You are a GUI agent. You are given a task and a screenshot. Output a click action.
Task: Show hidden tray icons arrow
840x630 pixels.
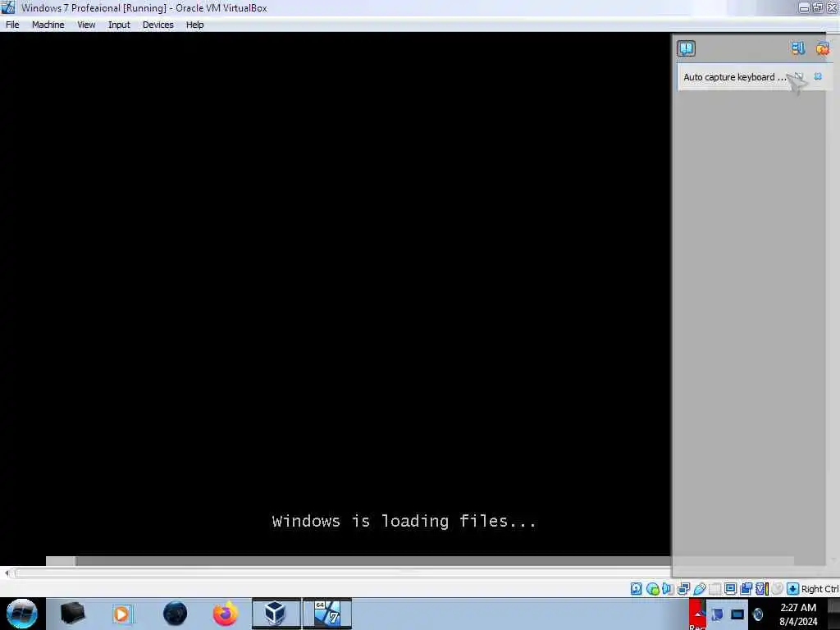click(x=697, y=614)
